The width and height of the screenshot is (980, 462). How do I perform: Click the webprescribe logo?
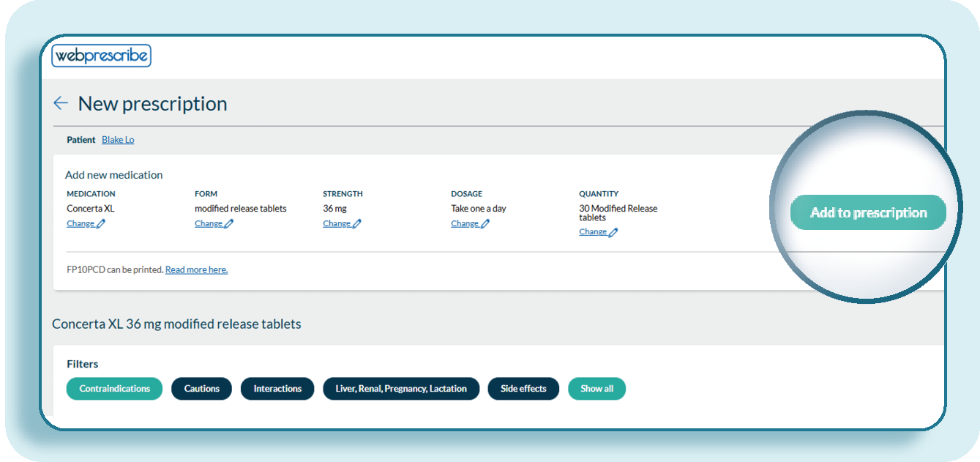point(101,56)
